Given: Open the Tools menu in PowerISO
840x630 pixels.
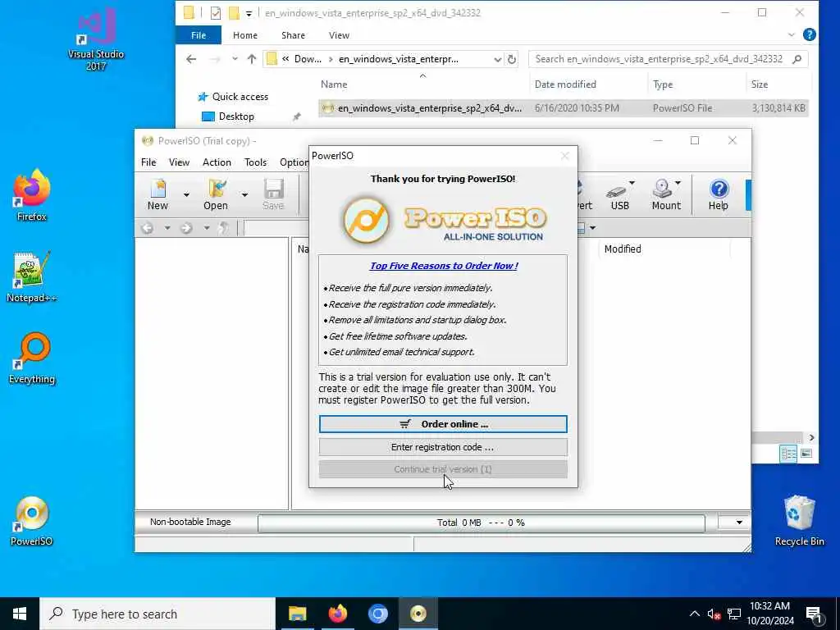Looking at the screenshot, I should (x=256, y=162).
